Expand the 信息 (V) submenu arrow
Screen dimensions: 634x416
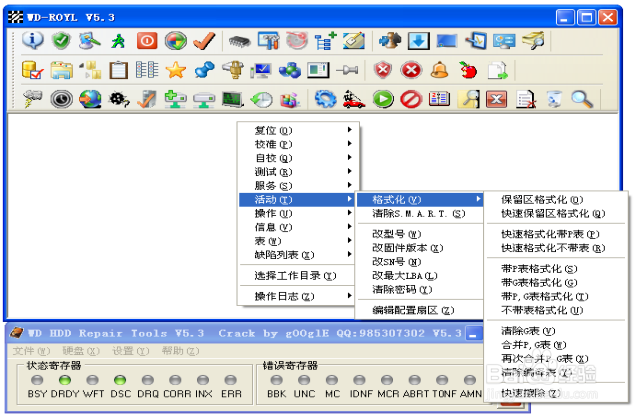point(349,227)
